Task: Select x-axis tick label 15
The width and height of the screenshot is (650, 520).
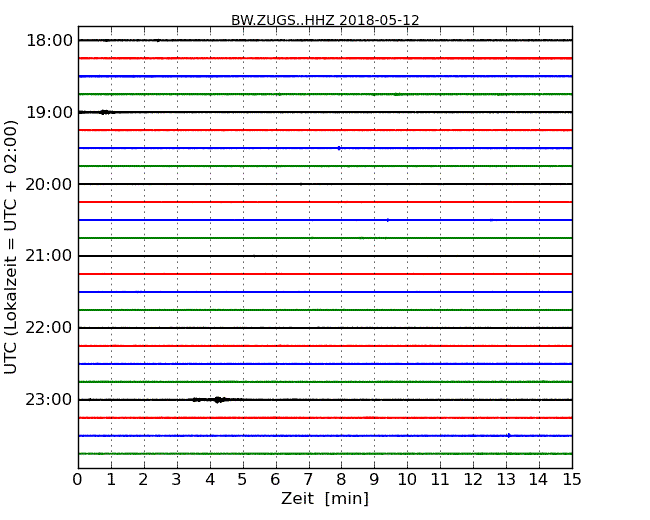Action: click(x=572, y=480)
